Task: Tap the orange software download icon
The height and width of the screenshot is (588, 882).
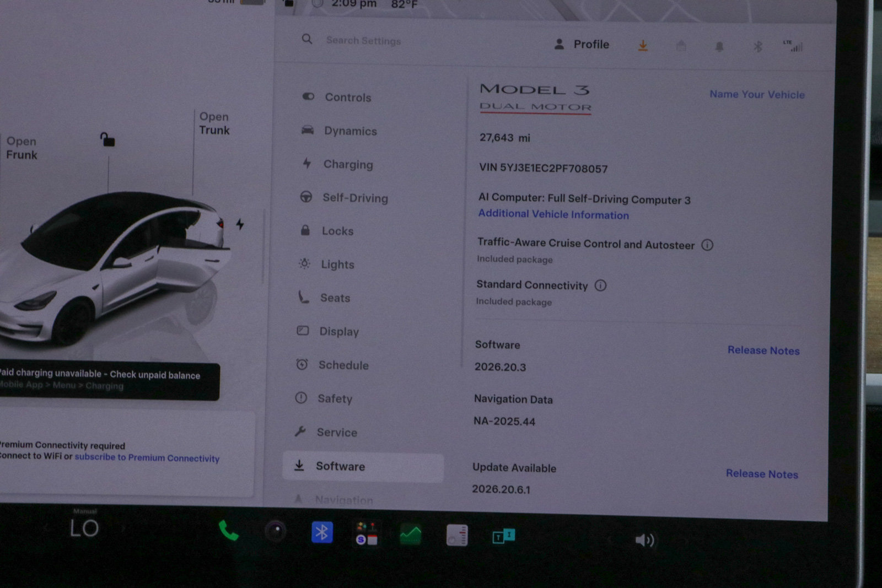Action: pyautogui.click(x=643, y=46)
